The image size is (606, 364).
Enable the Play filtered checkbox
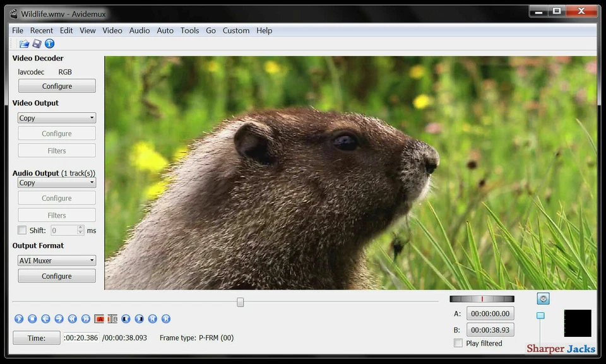point(458,343)
